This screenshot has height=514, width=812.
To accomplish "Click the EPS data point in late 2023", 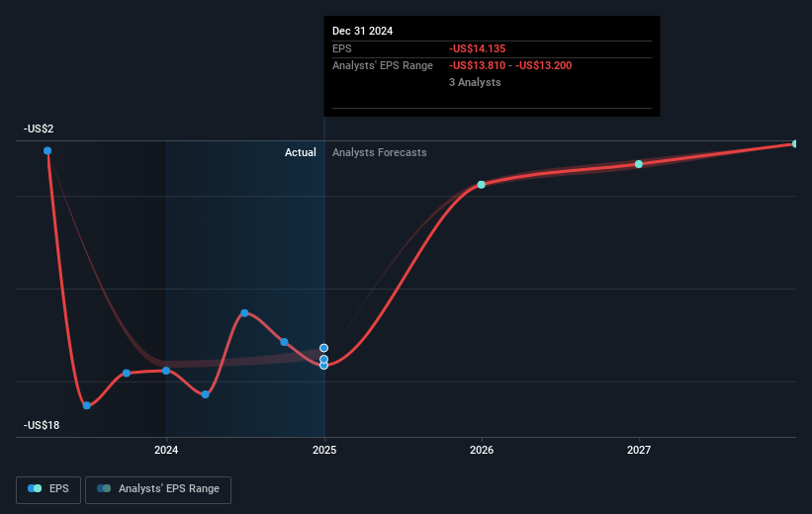I will (x=127, y=374).
